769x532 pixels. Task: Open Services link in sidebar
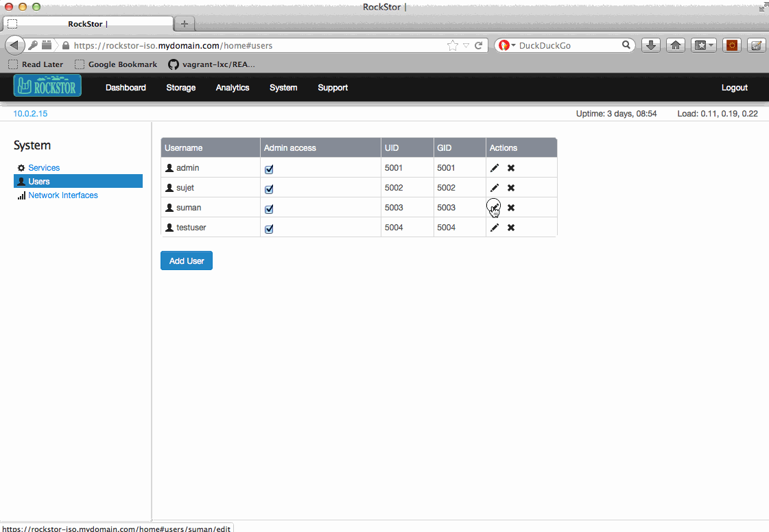[x=44, y=168]
